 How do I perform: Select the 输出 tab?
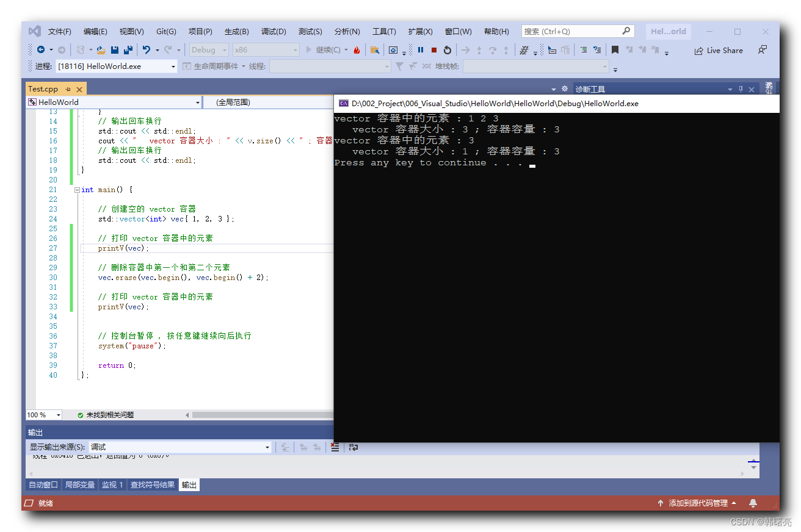click(x=189, y=485)
